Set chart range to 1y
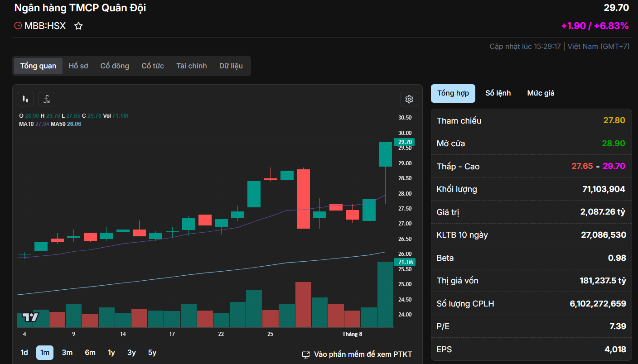Image resolution: width=638 pixels, height=364 pixels. pyautogui.click(x=111, y=353)
